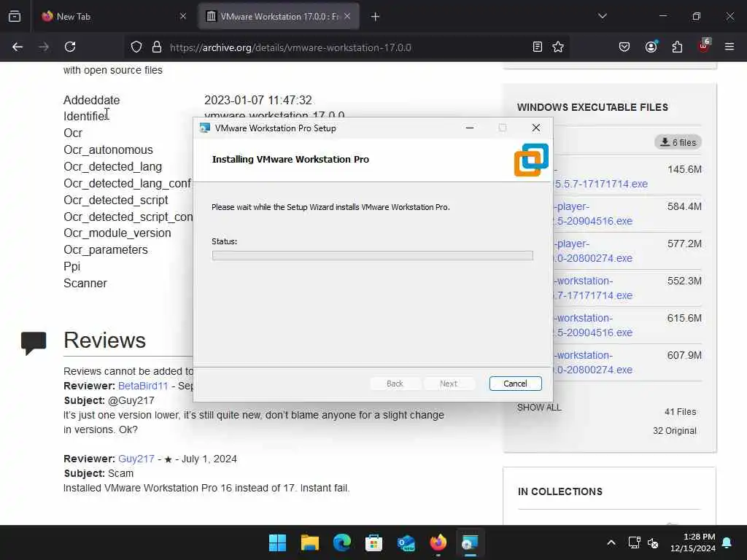Open the Pocket save icon
Viewport: 747px width, 560px height.
click(x=624, y=47)
